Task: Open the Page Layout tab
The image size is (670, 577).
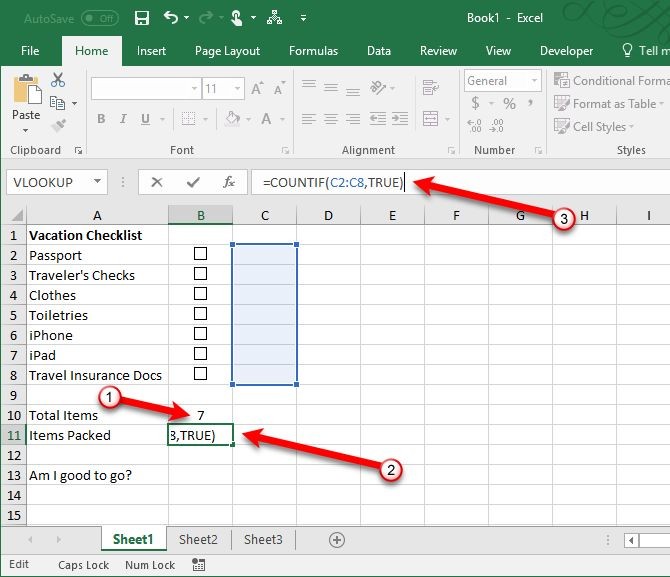Action: point(227,51)
